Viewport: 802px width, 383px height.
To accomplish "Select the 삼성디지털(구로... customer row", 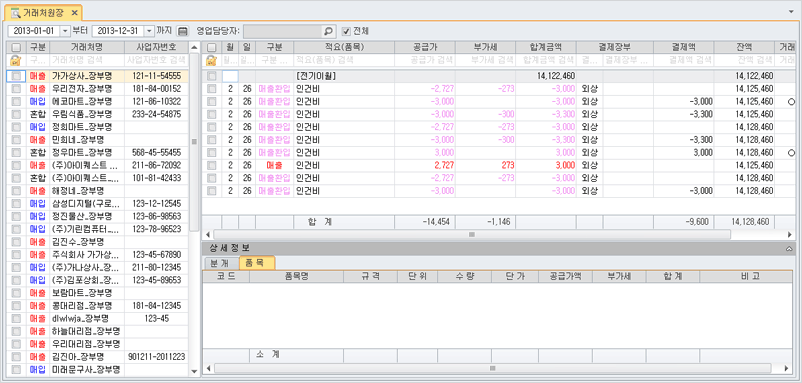I will (97, 204).
